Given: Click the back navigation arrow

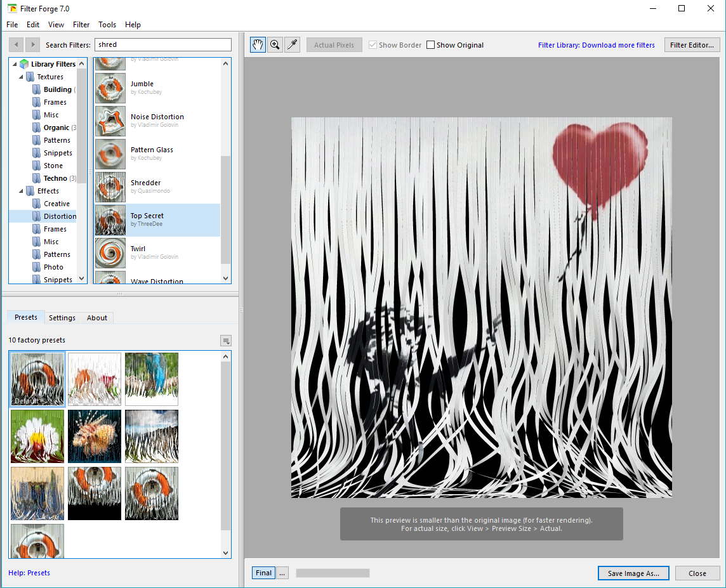Looking at the screenshot, I should [16, 44].
